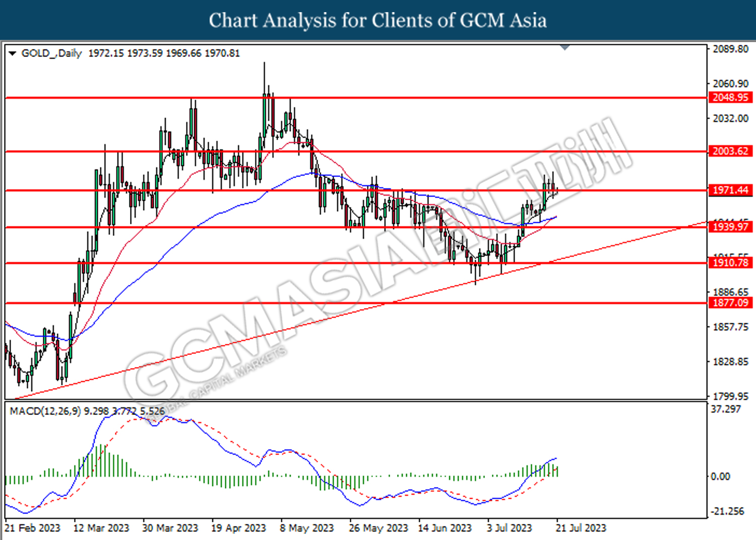Click the 21 Feb 2023 date label
The width and height of the screenshot is (756, 540).
click(x=33, y=528)
